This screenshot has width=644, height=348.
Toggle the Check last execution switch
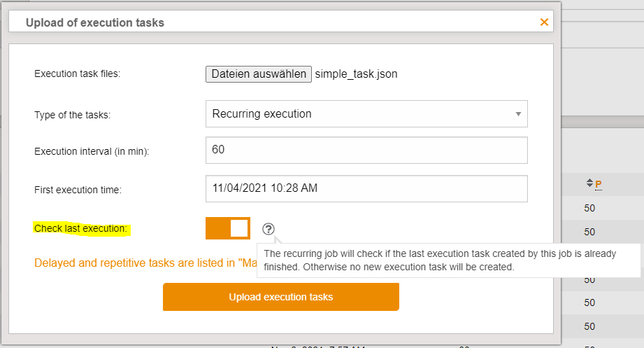point(228,228)
